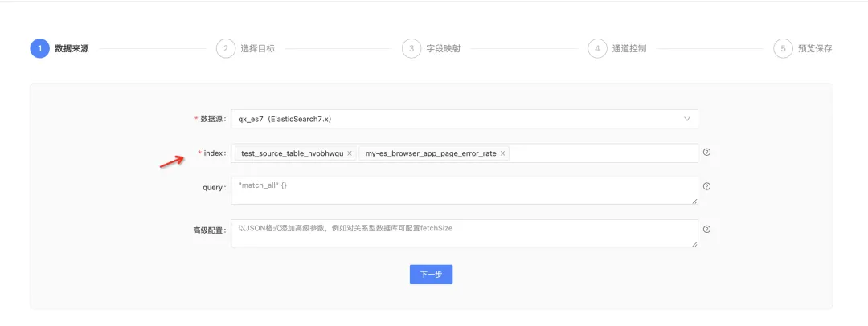Open the 数据源 dropdown showing qx_es7
The width and height of the screenshot is (868, 326).
(x=464, y=119)
